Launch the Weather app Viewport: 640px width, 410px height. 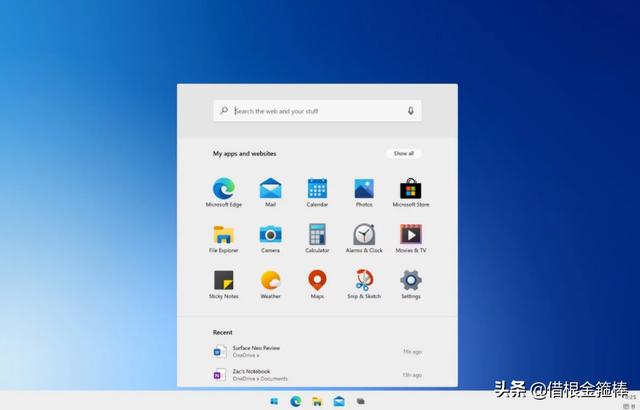(x=270, y=280)
